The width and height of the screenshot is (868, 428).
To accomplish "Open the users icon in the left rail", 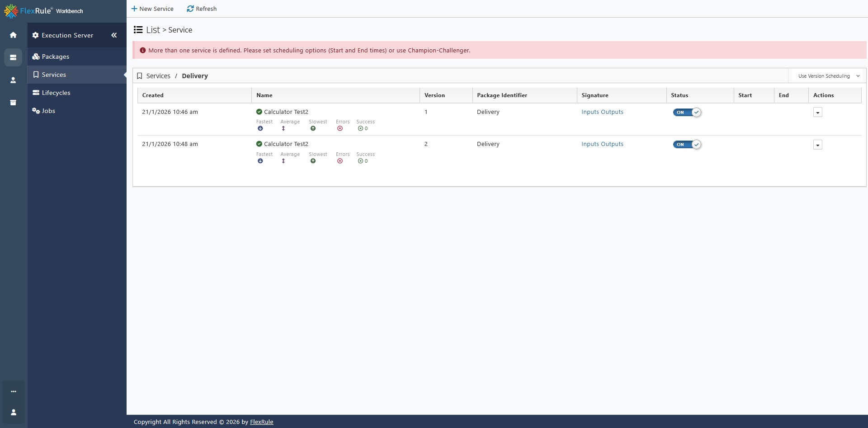I will click(13, 80).
